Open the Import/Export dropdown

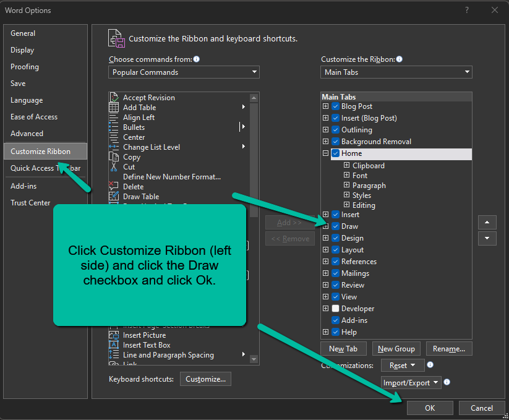pyautogui.click(x=411, y=382)
